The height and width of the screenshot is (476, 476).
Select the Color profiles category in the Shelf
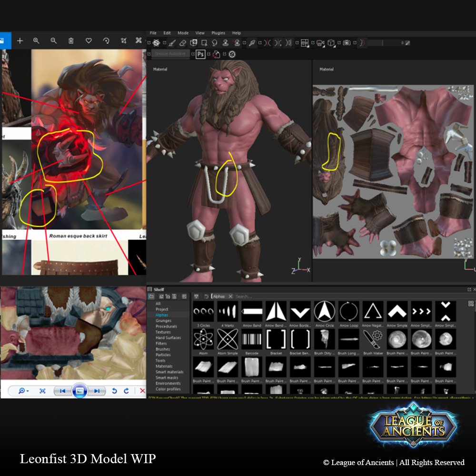(168, 389)
